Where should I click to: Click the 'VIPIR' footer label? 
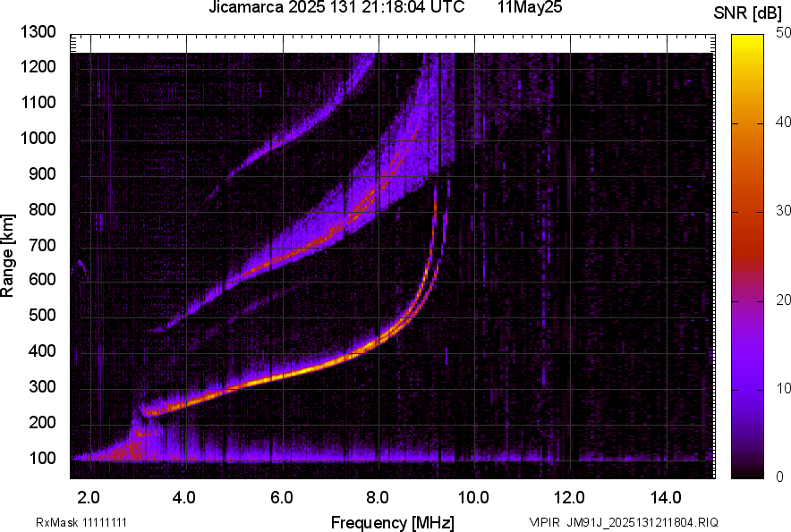click(x=544, y=522)
